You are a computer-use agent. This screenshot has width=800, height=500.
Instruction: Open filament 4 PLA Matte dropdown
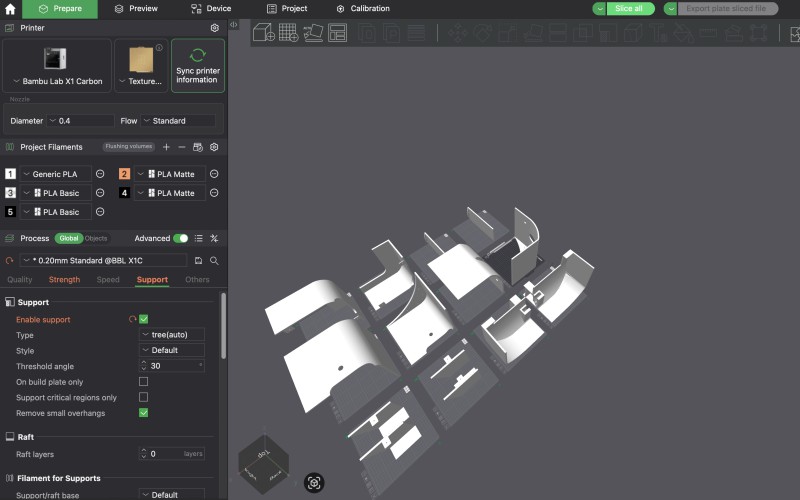click(x=170, y=193)
